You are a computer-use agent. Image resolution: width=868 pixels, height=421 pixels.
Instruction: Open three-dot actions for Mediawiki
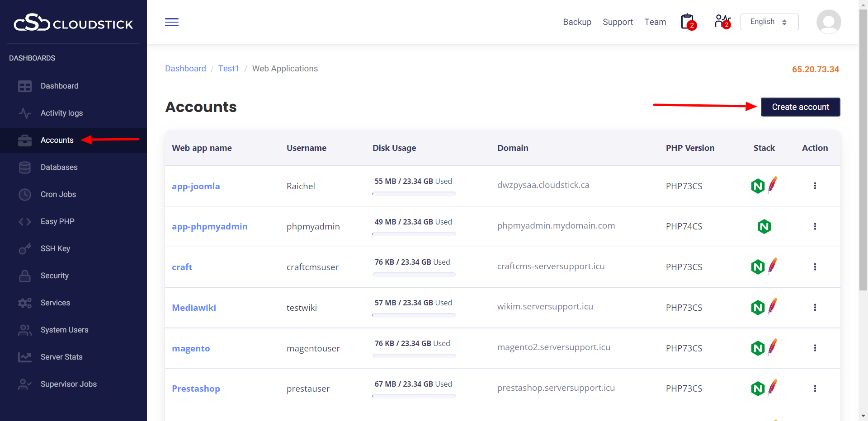pyautogui.click(x=815, y=308)
